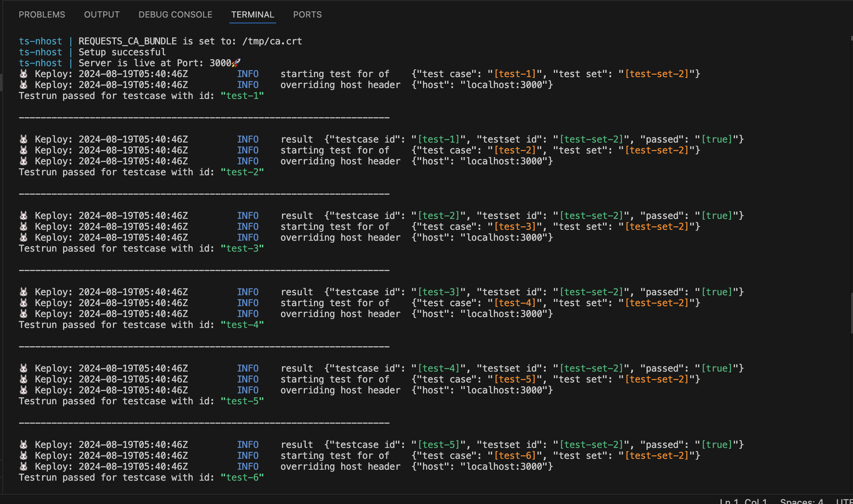Image resolution: width=853 pixels, height=504 pixels.
Task: Click orange [test-2] in starting test line
Action: click(x=515, y=150)
